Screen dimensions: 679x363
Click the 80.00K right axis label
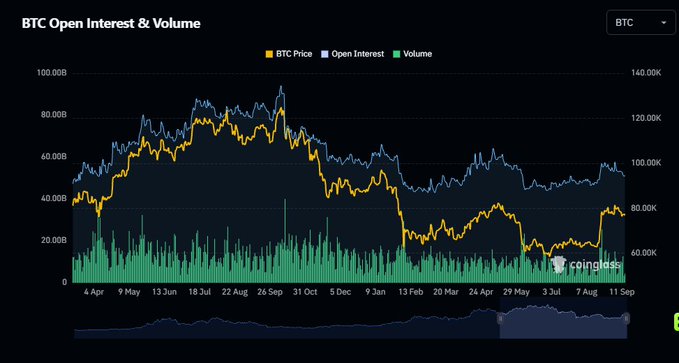point(644,208)
